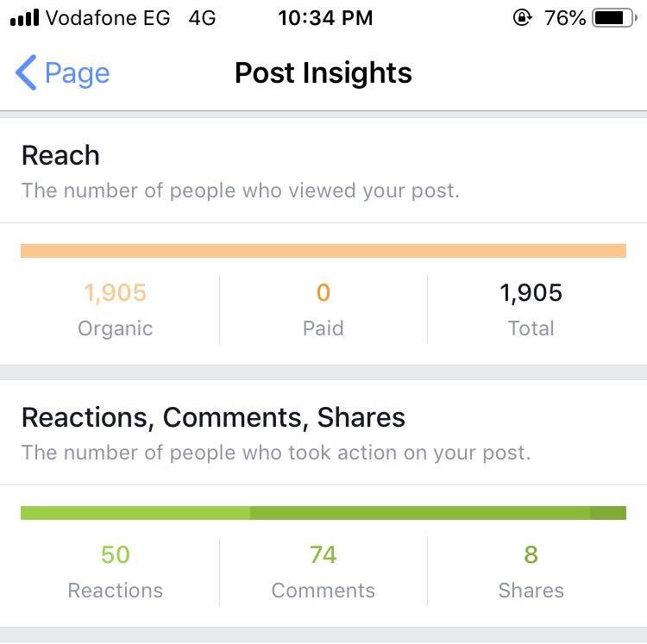Tap the Vodafone EG carrier label

click(x=108, y=18)
